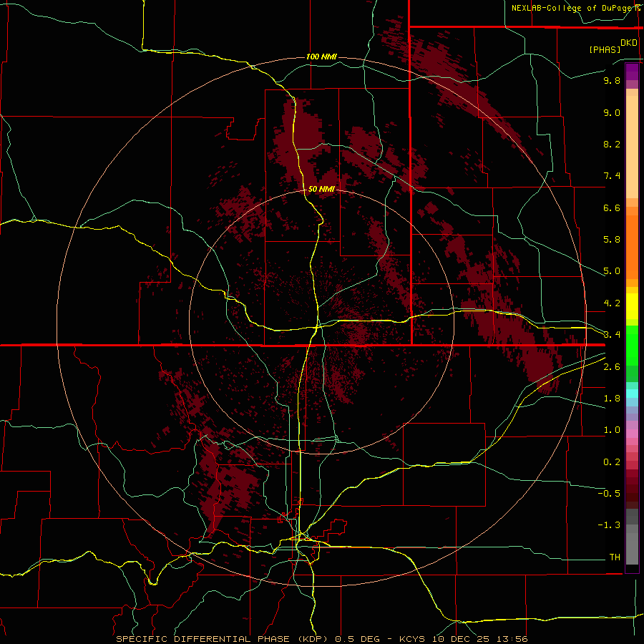Image resolution: width=644 pixels, height=644 pixels.
Task: Click the pink segment of the color bar
Action: (632, 434)
